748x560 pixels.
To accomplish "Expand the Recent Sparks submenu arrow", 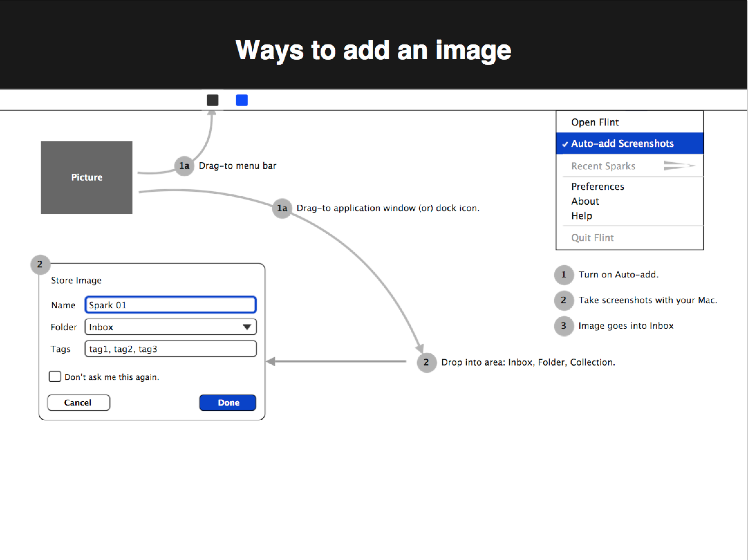I will point(679,166).
